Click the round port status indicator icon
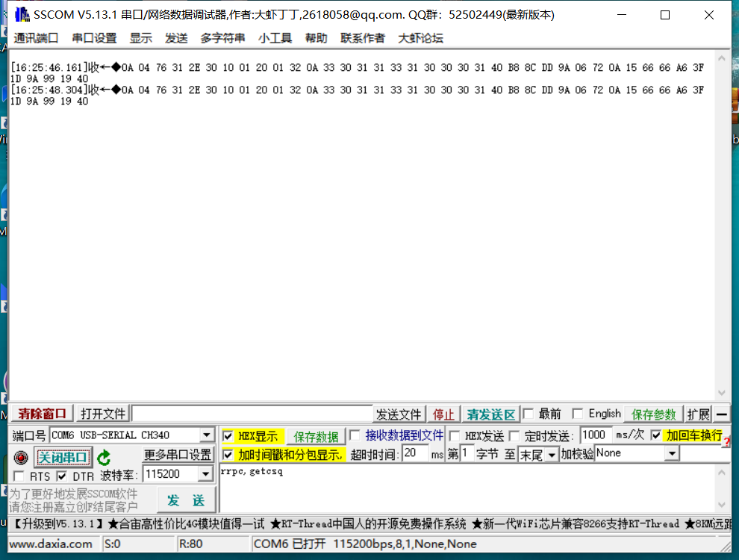The image size is (739, 560). pos(21,458)
